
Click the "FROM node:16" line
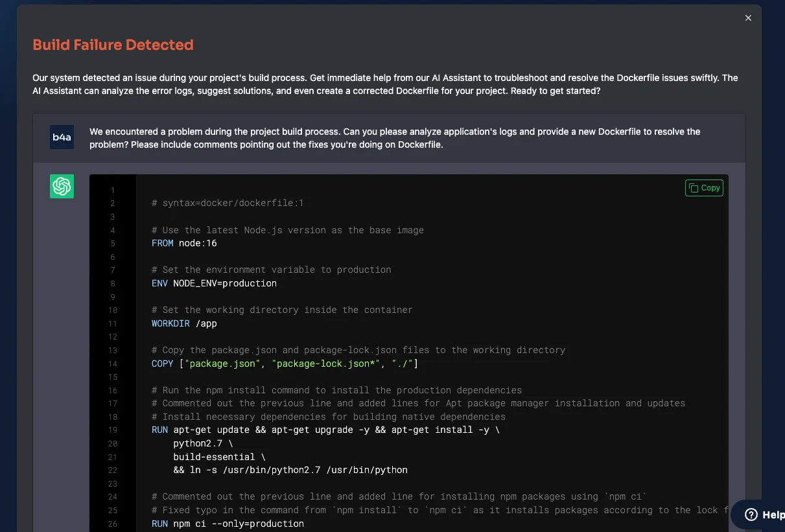(x=184, y=244)
